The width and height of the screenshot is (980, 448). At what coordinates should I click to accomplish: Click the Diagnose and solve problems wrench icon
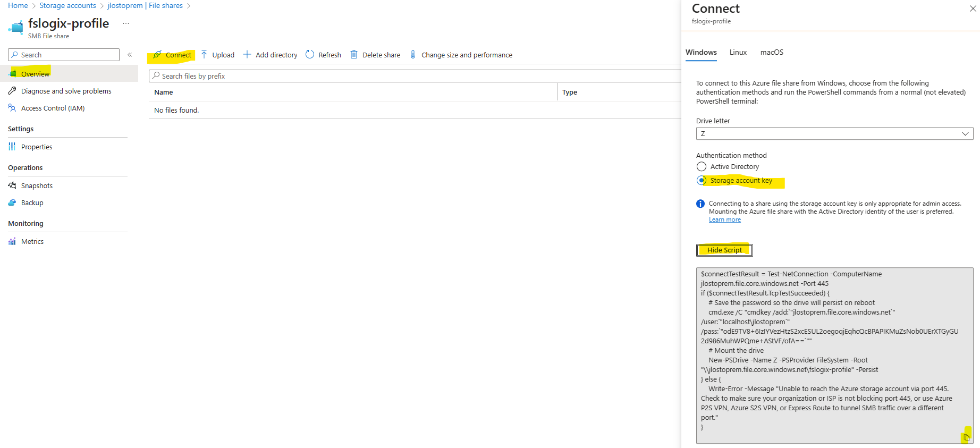click(x=12, y=91)
